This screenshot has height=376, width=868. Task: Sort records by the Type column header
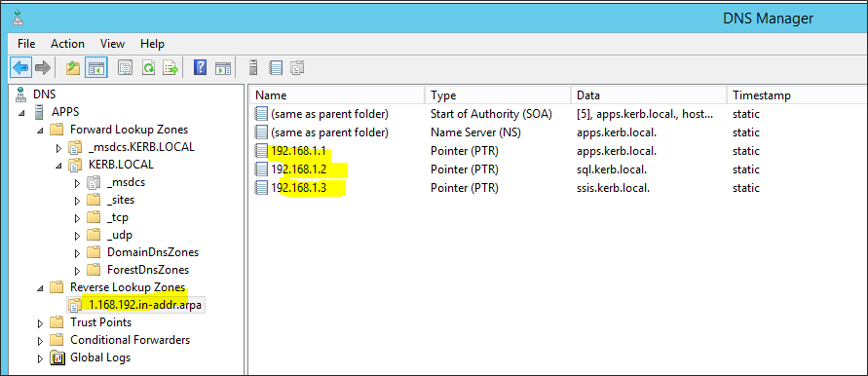point(497,95)
